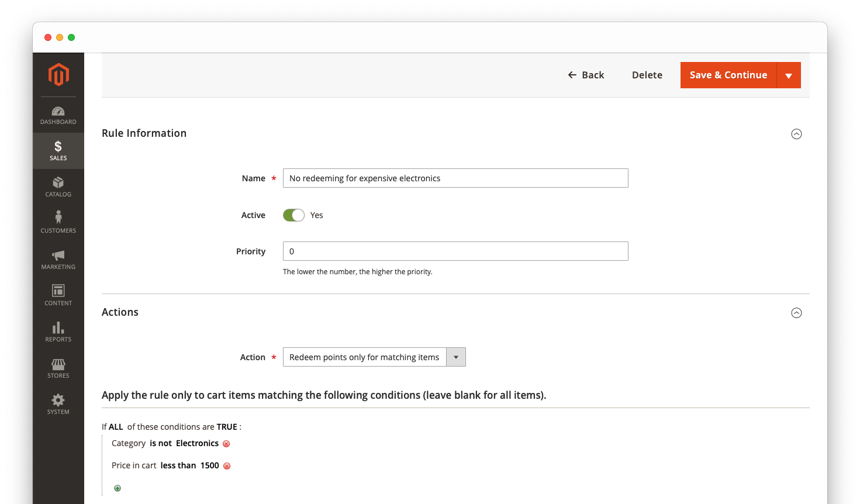Open Stores settings in the sidebar
860x504 pixels.
pyautogui.click(x=58, y=368)
